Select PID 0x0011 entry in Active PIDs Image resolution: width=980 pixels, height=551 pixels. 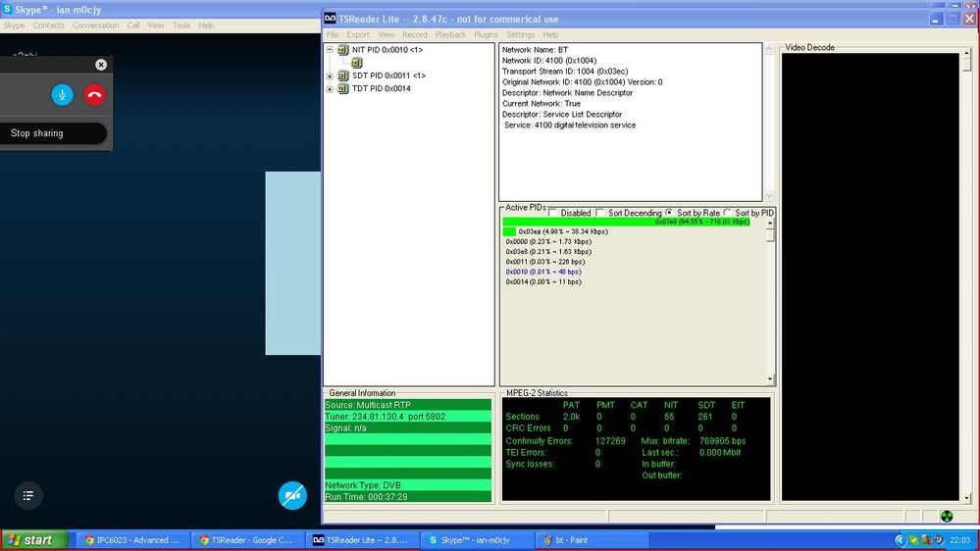click(545, 262)
